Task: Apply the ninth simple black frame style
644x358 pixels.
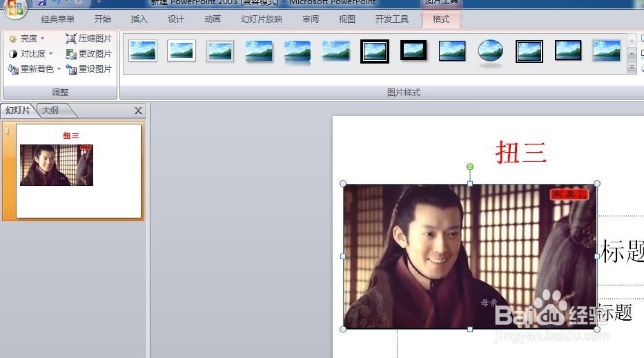Action: [452, 51]
